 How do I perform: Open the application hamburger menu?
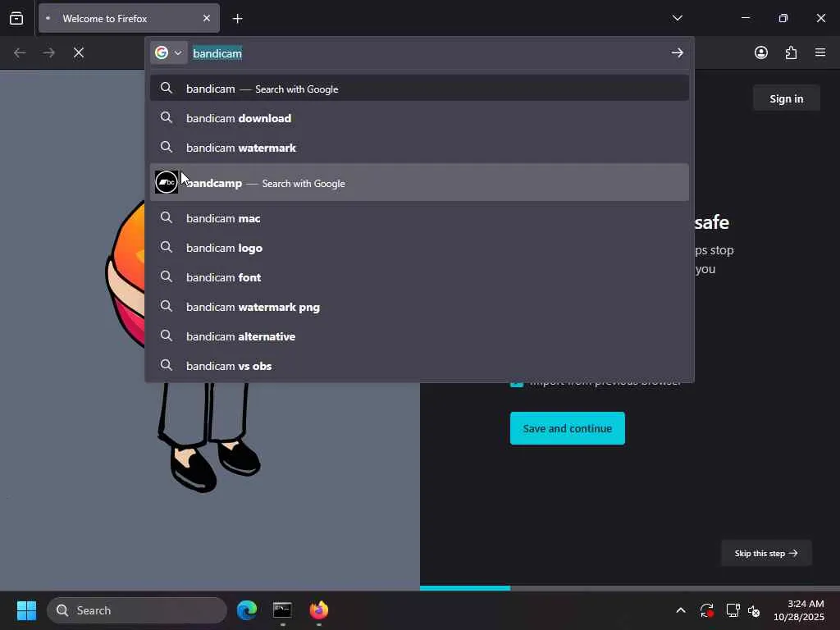pos(820,52)
